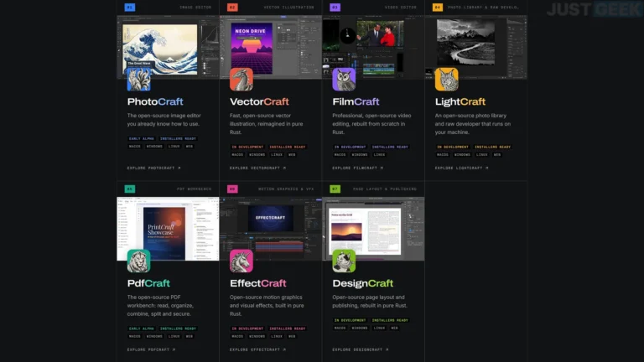The image size is (644, 362).
Task: Click PdfCraft's Linux platform tag
Action: [x=174, y=336]
